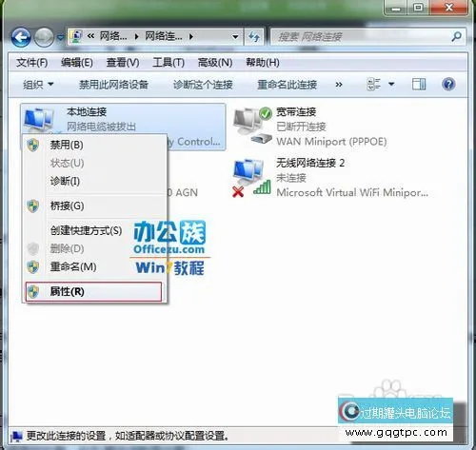The image size is (476, 450).
Task: Click the 网络连... breadcrumb segment
Action: tap(164, 36)
